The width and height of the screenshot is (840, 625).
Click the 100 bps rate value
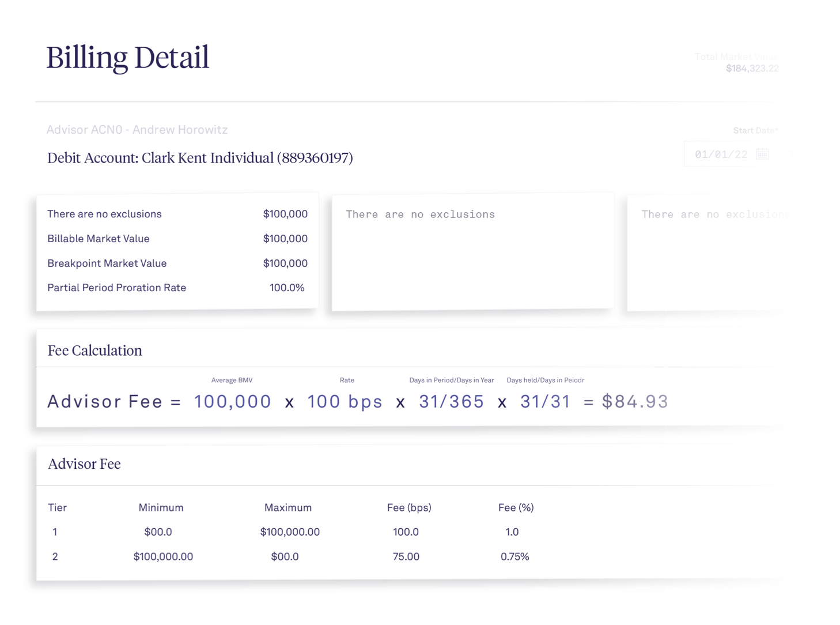[x=345, y=401]
